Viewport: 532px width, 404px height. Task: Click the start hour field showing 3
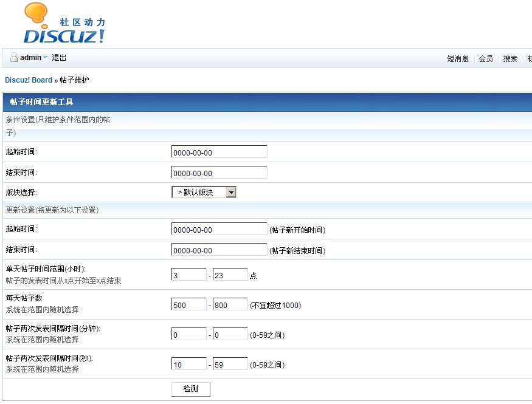click(189, 275)
